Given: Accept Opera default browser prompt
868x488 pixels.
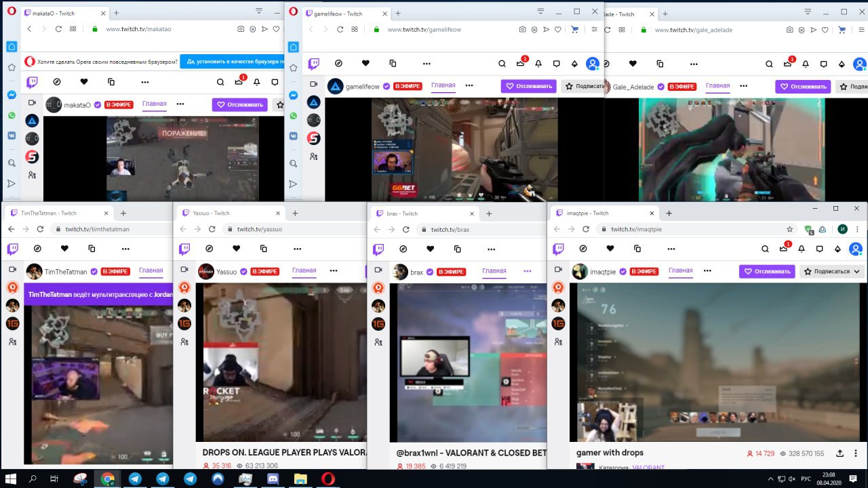Looking at the screenshot, I should 233,61.
